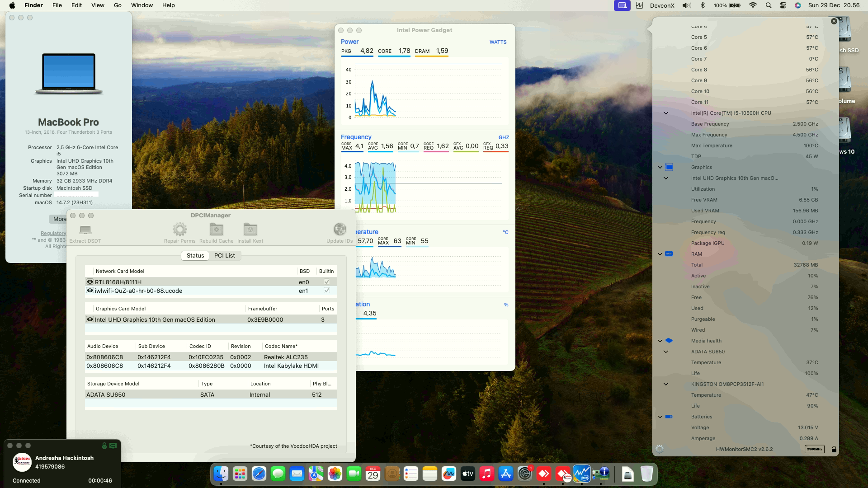Collapse the Intel Core i5-10500H CPU section
868x488 pixels.
click(x=665, y=113)
